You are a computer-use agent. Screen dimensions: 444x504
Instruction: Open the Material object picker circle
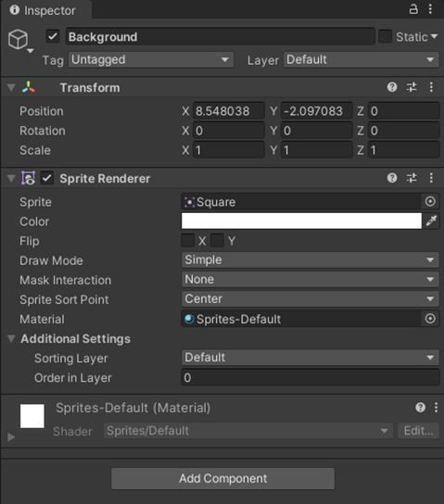430,319
